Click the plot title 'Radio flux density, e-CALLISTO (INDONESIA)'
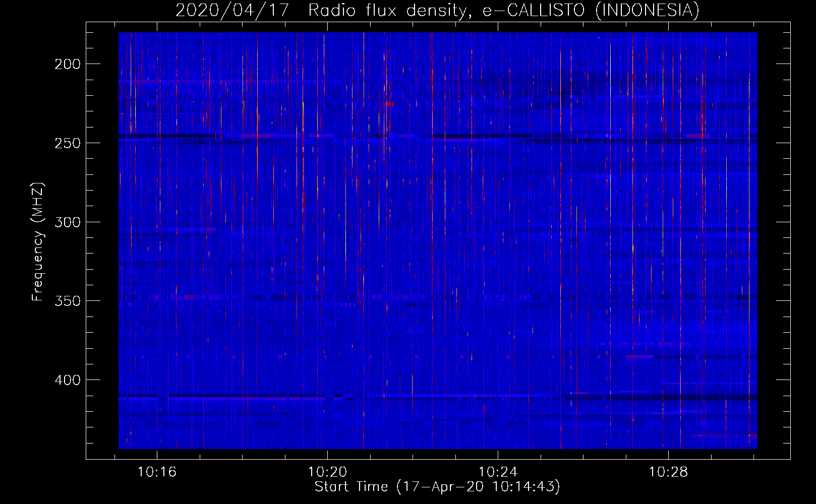The image size is (816, 504). click(503, 10)
